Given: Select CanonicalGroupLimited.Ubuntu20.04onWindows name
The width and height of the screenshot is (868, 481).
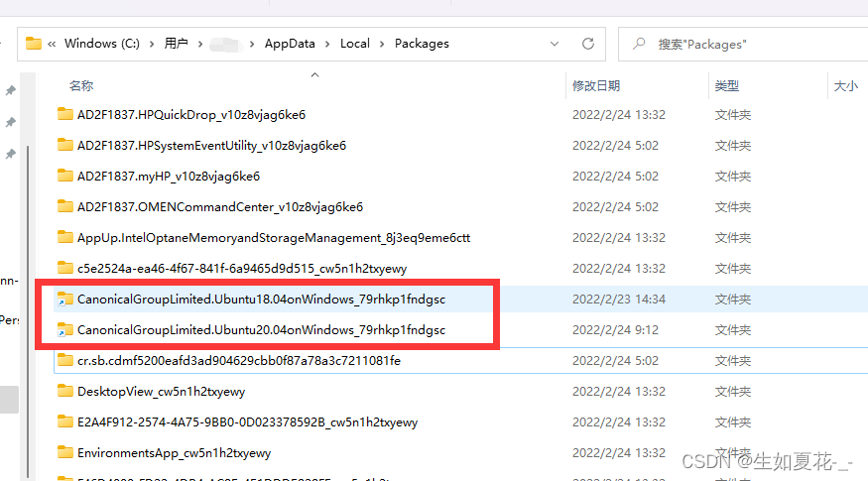Looking at the screenshot, I should point(261,330).
